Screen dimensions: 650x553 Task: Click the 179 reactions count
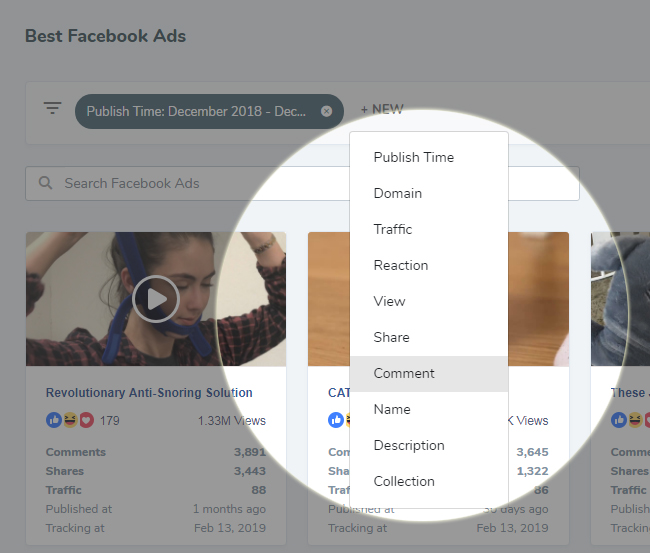[109, 421]
